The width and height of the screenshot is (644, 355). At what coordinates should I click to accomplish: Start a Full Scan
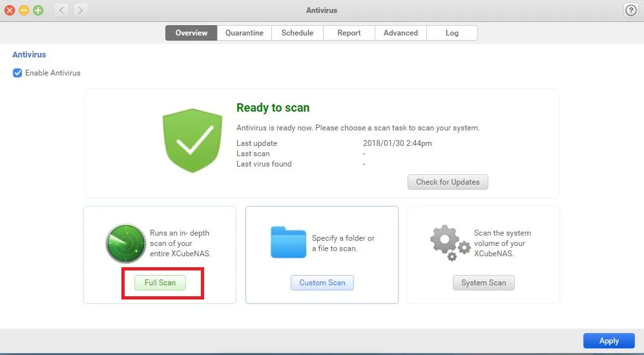[160, 283]
